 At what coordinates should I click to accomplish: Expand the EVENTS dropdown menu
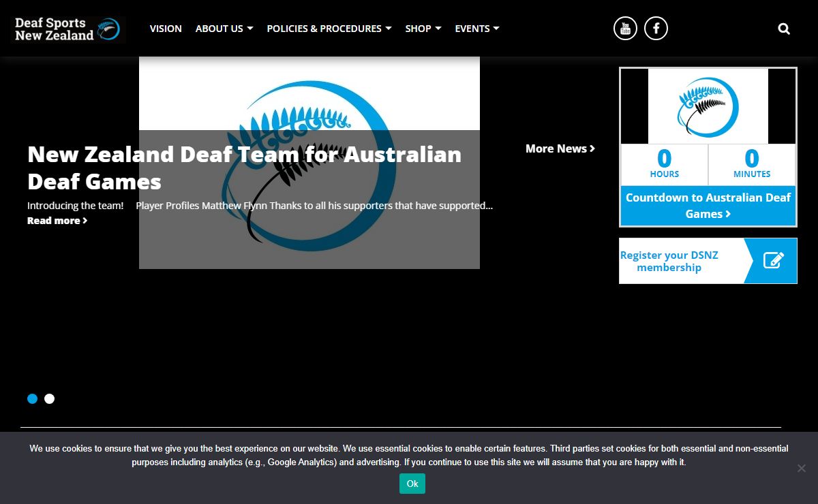point(477,29)
